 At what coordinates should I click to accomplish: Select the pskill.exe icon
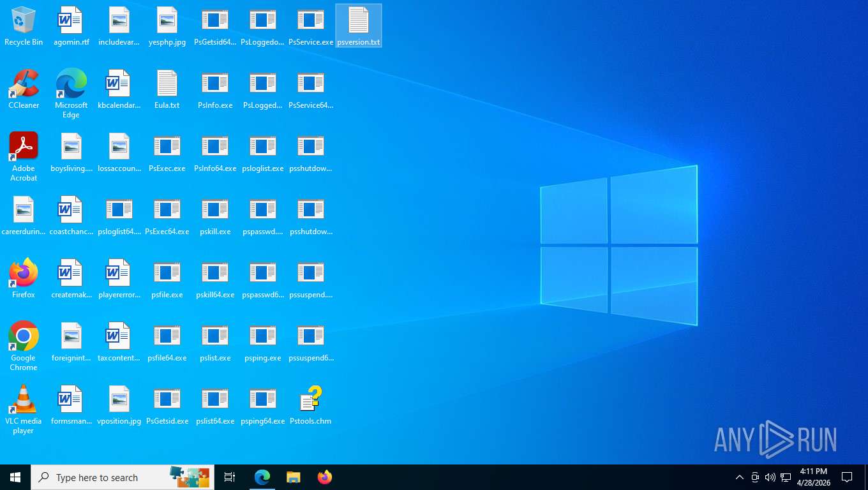[215, 216]
